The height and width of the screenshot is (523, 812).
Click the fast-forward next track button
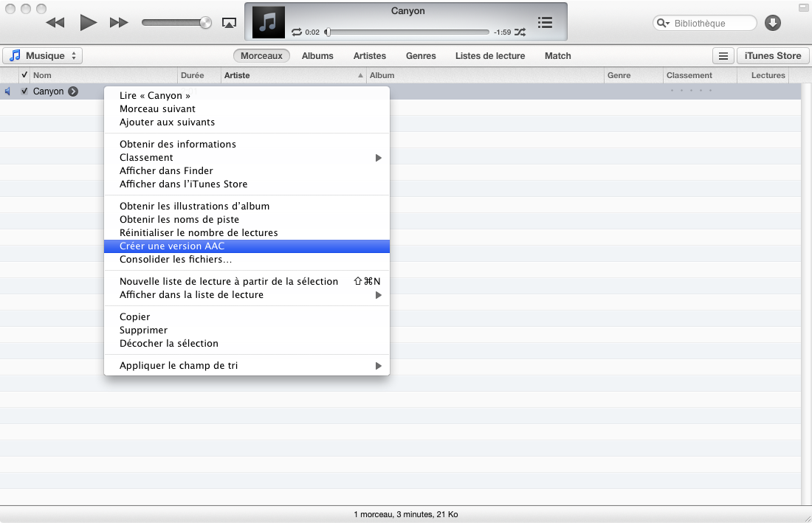[x=119, y=23]
